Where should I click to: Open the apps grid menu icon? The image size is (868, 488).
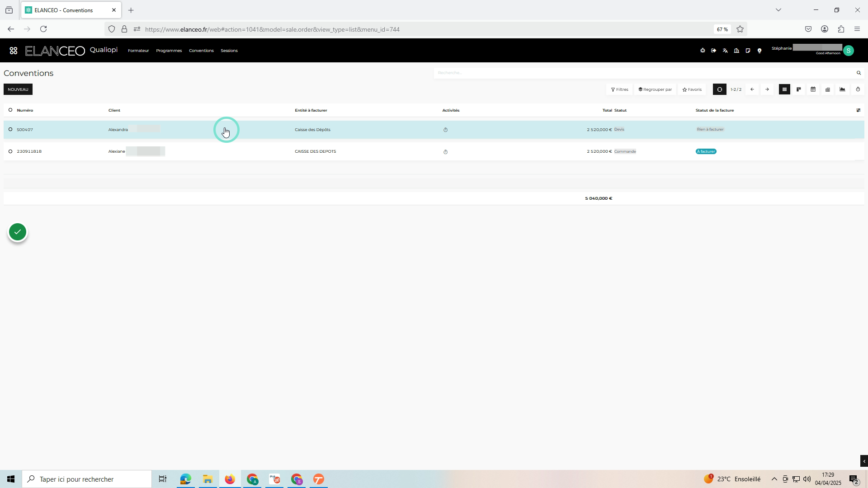(14, 51)
